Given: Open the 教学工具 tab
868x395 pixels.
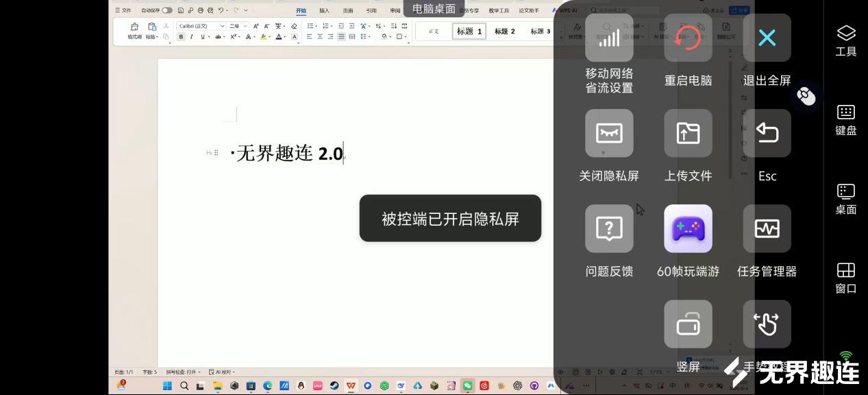Looking at the screenshot, I should pyautogui.click(x=499, y=10).
